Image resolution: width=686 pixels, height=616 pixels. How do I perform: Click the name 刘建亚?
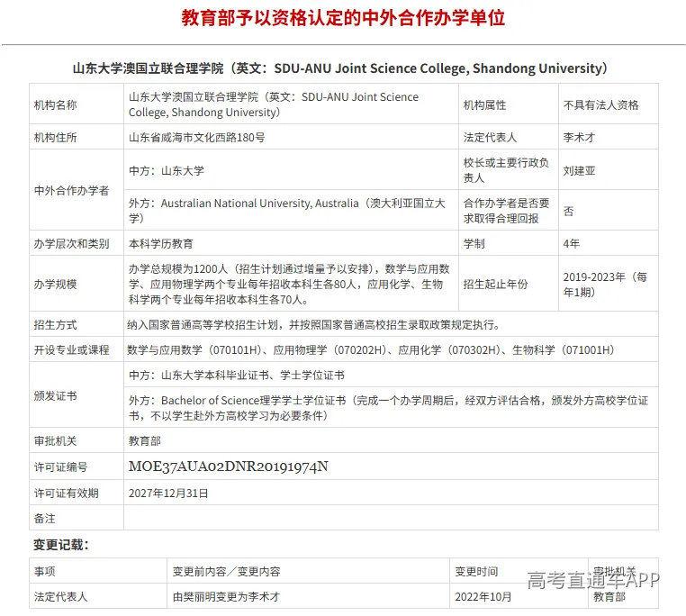point(579,170)
